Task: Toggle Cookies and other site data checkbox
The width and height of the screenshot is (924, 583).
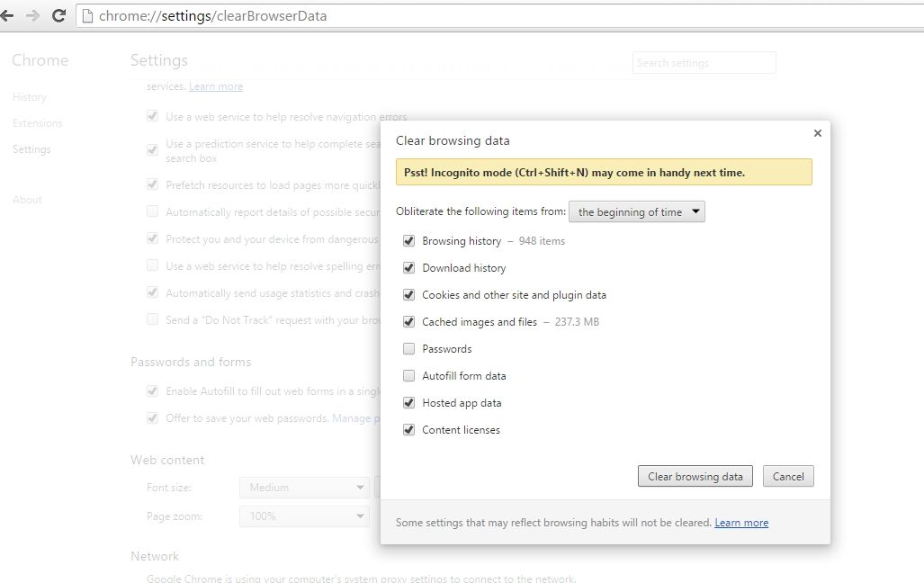Action: pyautogui.click(x=409, y=295)
